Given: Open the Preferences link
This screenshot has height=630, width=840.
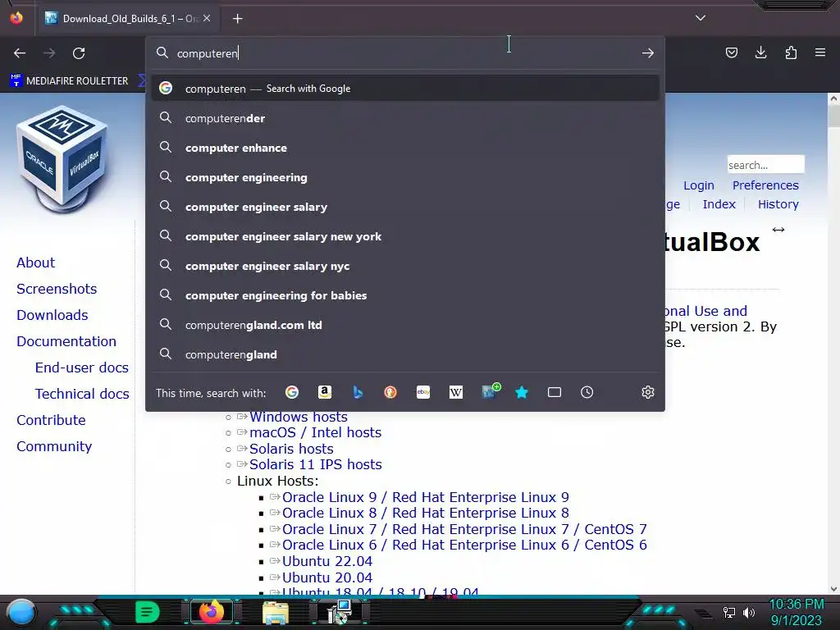Looking at the screenshot, I should [765, 185].
